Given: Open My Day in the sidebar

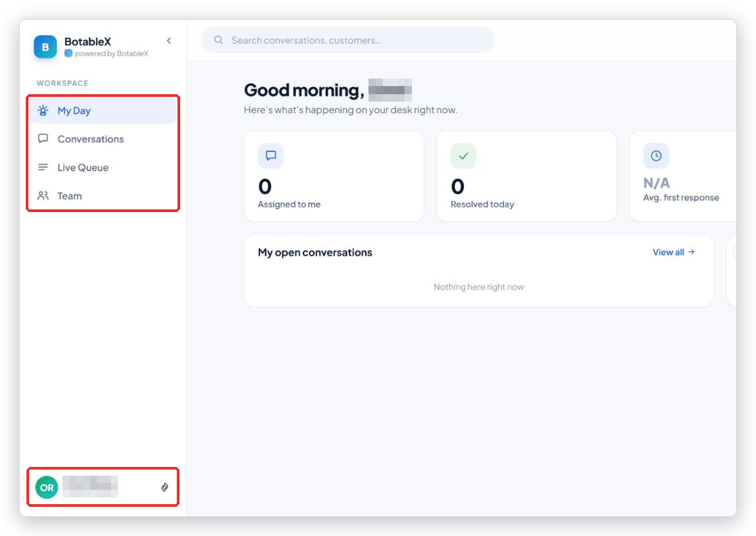Looking at the screenshot, I should [x=103, y=110].
